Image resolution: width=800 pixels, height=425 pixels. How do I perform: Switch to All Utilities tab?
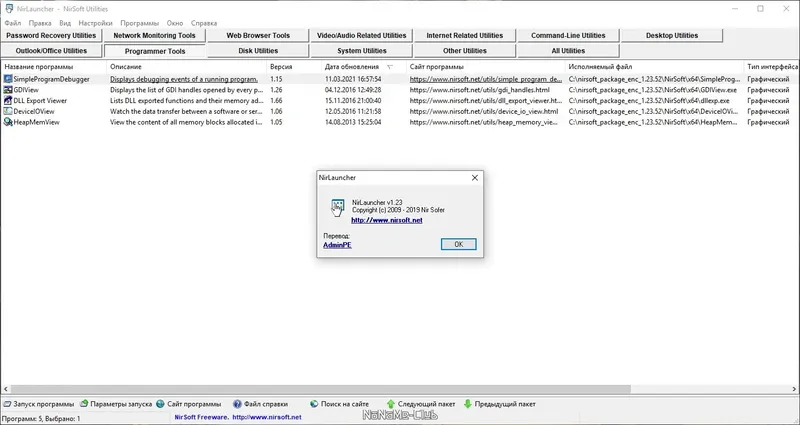568,51
